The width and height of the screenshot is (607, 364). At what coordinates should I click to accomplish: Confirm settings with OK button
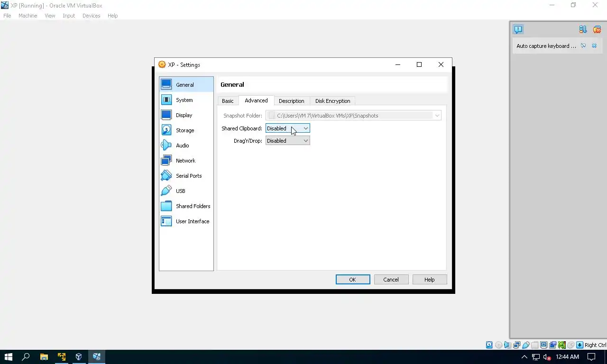click(x=353, y=280)
